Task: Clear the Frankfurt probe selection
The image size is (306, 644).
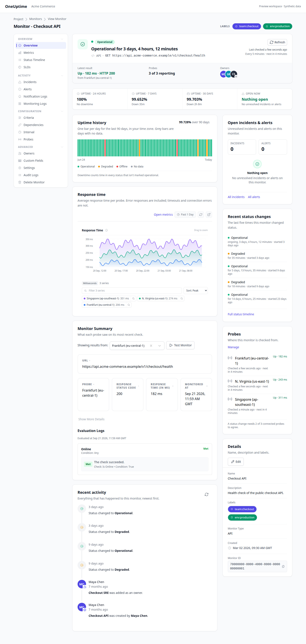Action: 151,345
